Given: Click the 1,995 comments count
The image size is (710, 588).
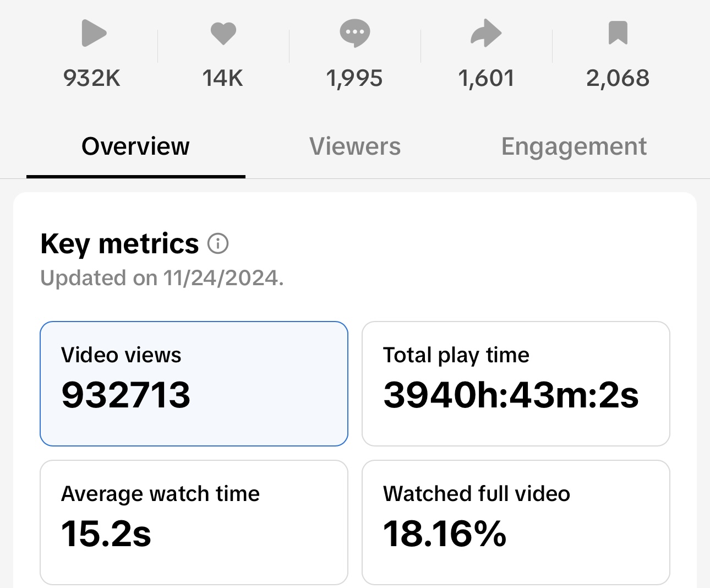Looking at the screenshot, I should pyautogui.click(x=354, y=79).
